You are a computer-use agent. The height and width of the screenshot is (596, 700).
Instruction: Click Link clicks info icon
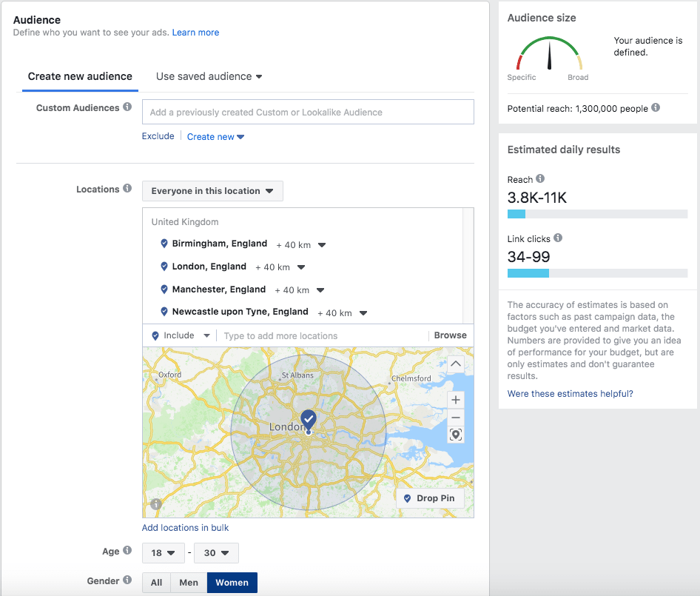coord(558,238)
